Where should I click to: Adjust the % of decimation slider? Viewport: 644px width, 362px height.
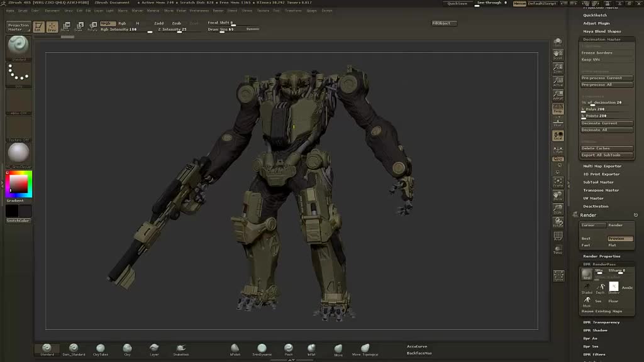click(607, 102)
